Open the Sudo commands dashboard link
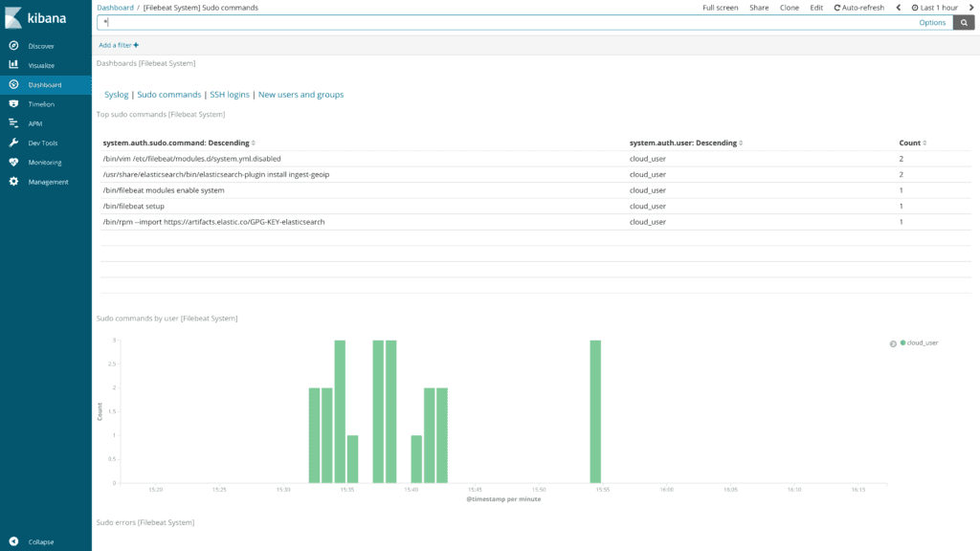980x551 pixels. click(x=168, y=95)
